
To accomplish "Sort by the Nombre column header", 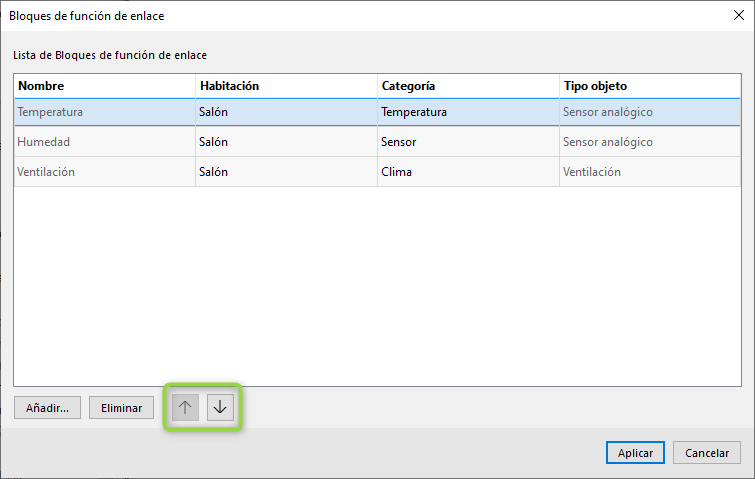I will tap(105, 86).
